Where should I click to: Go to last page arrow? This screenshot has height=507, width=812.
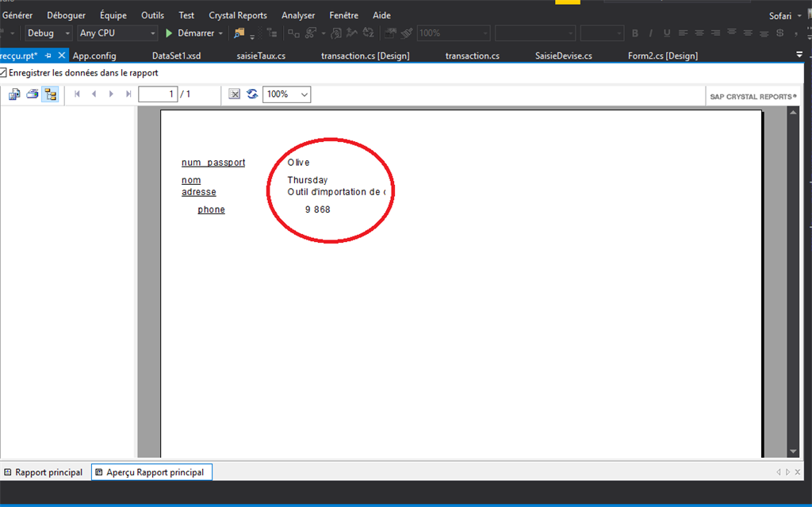(x=128, y=94)
